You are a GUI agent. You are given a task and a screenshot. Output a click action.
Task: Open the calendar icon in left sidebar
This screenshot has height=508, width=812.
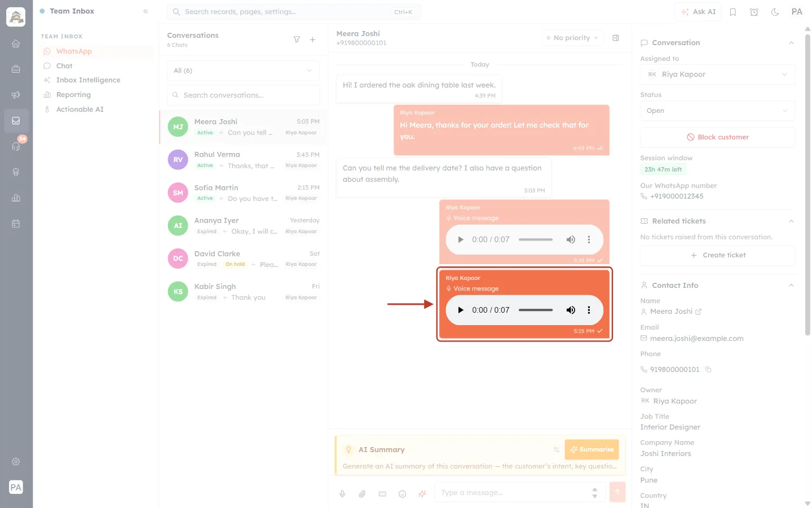tap(16, 224)
